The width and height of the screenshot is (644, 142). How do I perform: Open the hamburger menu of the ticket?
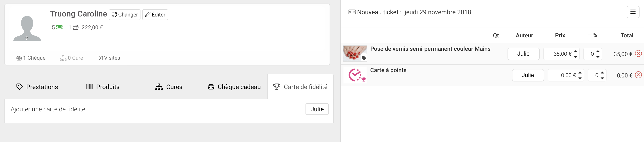click(x=633, y=12)
